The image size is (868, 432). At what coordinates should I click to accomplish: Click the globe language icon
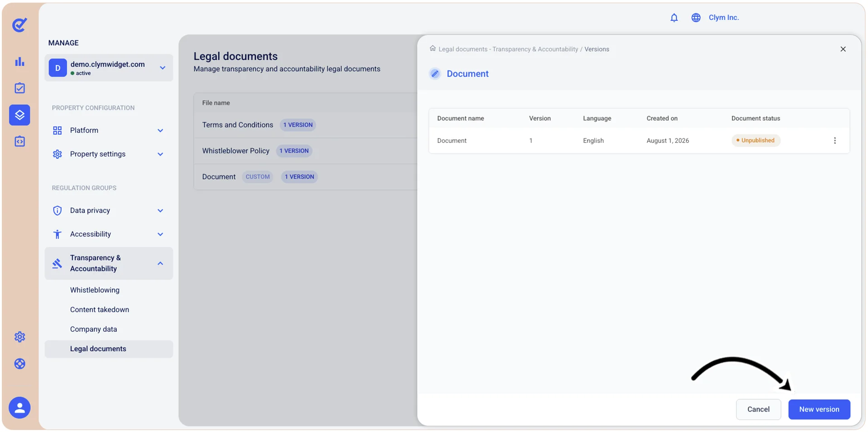(696, 18)
